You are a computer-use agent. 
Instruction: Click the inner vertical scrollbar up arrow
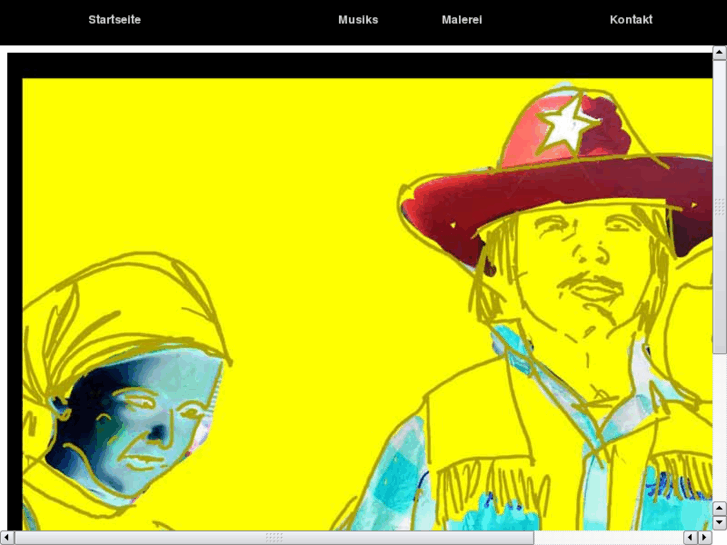(719, 508)
